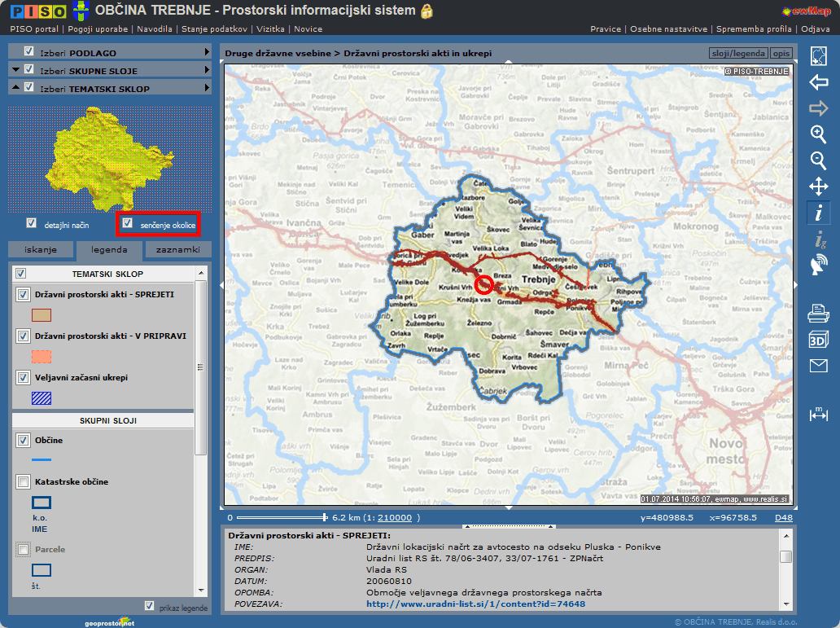The image size is (840, 628).
Task: Open the print map tool
Action: pyautogui.click(x=818, y=313)
